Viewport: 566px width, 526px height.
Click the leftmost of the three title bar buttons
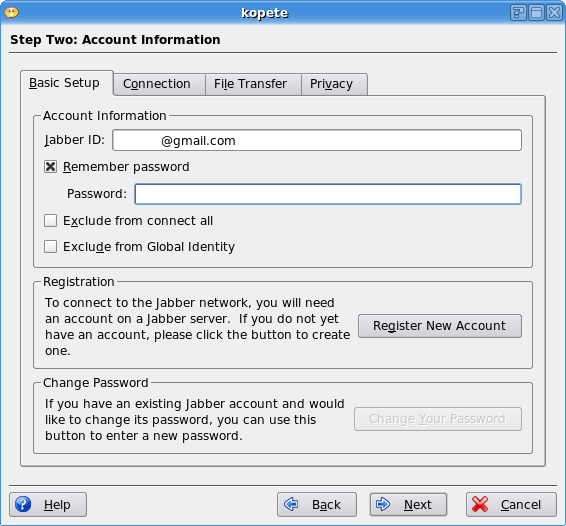tap(518, 13)
